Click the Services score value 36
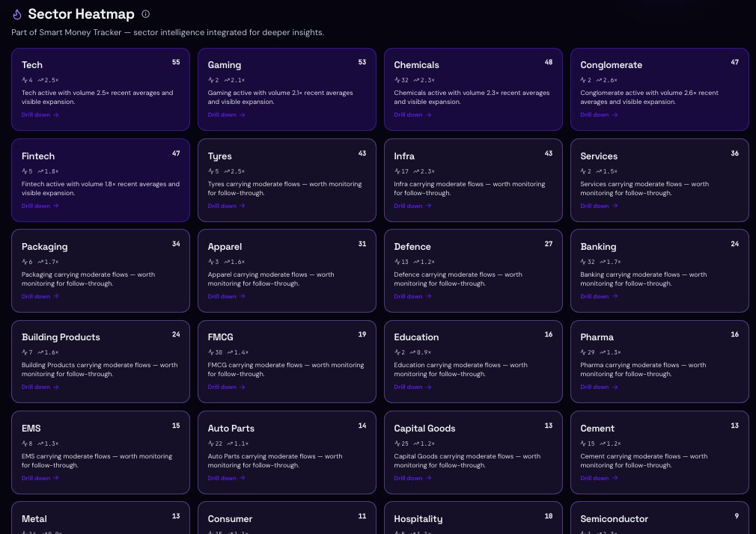 pyautogui.click(x=734, y=153)
